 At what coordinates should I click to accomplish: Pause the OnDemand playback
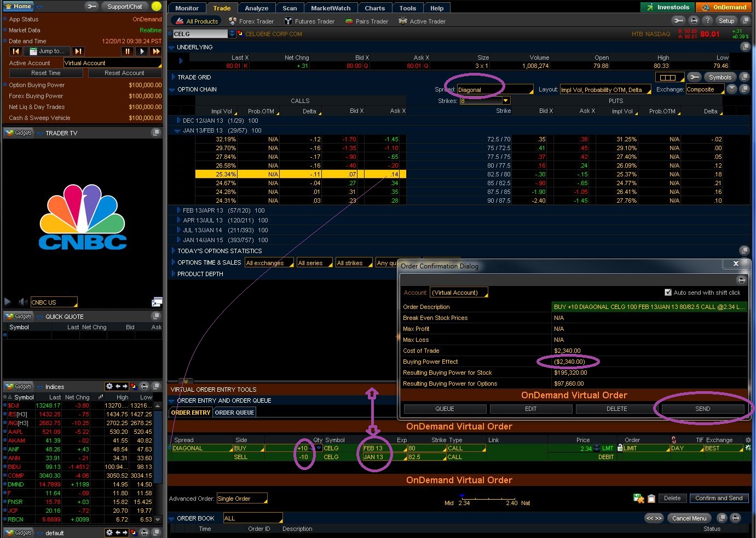[127, 51]
